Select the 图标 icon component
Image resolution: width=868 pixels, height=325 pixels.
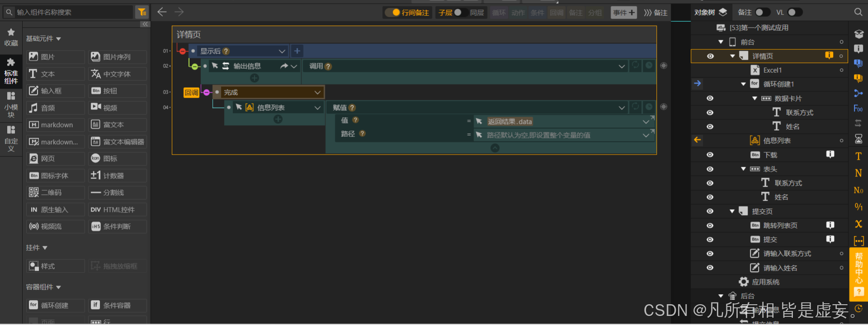(x=118, y=159)
